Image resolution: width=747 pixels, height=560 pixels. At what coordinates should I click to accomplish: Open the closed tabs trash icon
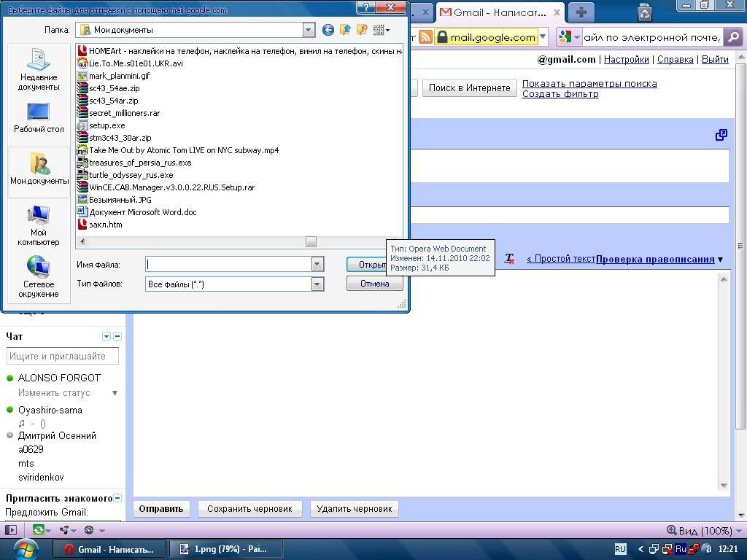click(x=645, y=12)
